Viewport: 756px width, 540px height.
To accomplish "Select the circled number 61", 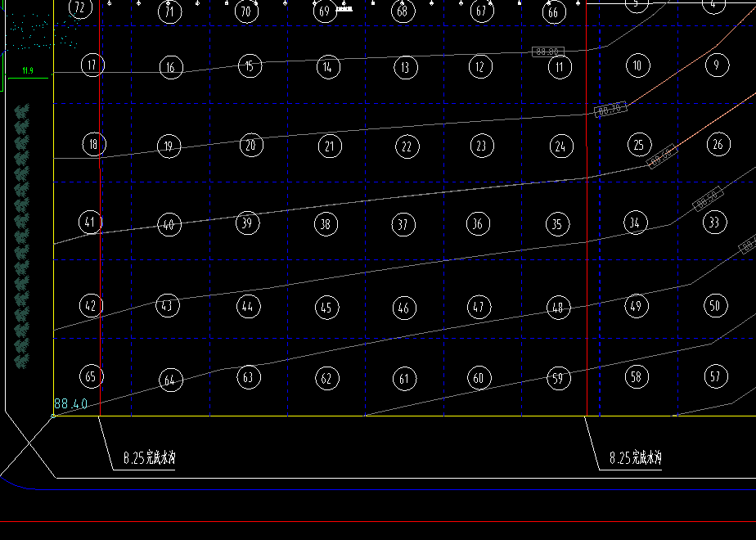I will pyautogui.click(x=404, y=379).
